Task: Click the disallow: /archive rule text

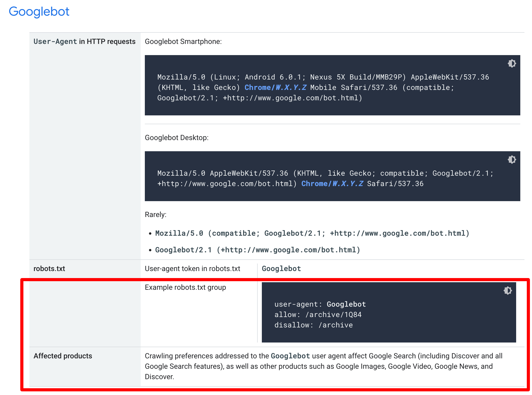Action: (313, 325)
